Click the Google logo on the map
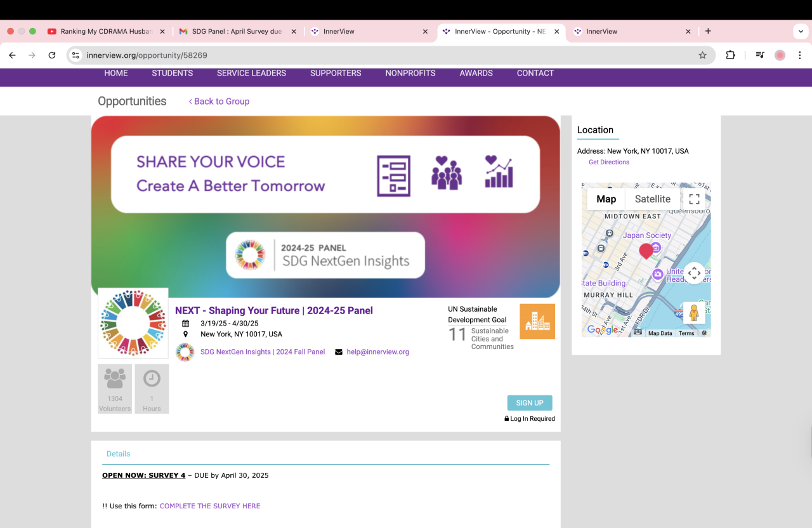Viewport: 812px width, 528px height. pos(603,330)
